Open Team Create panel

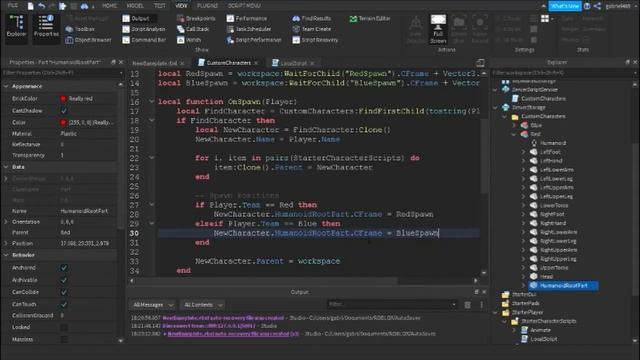point(312,29)
